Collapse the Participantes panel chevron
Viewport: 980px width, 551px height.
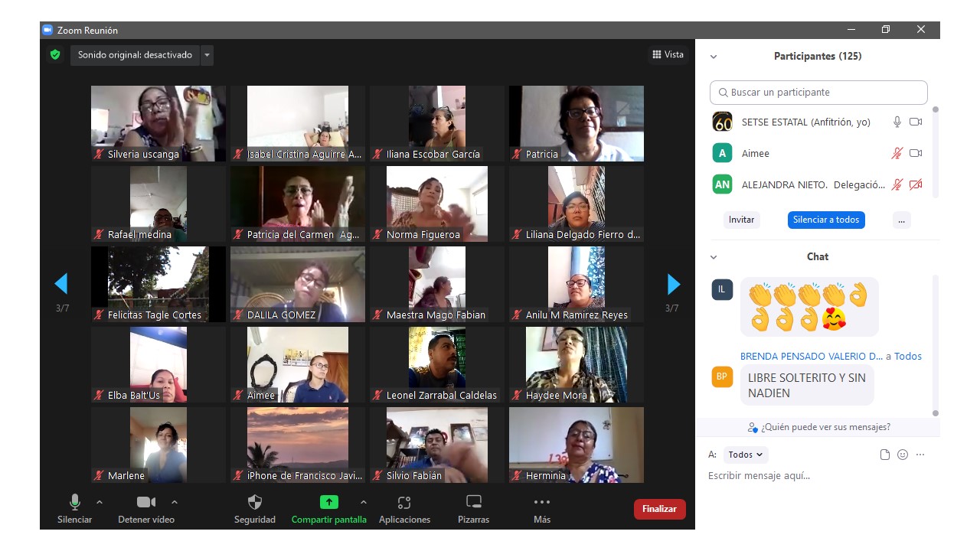(x=714, y=57)
